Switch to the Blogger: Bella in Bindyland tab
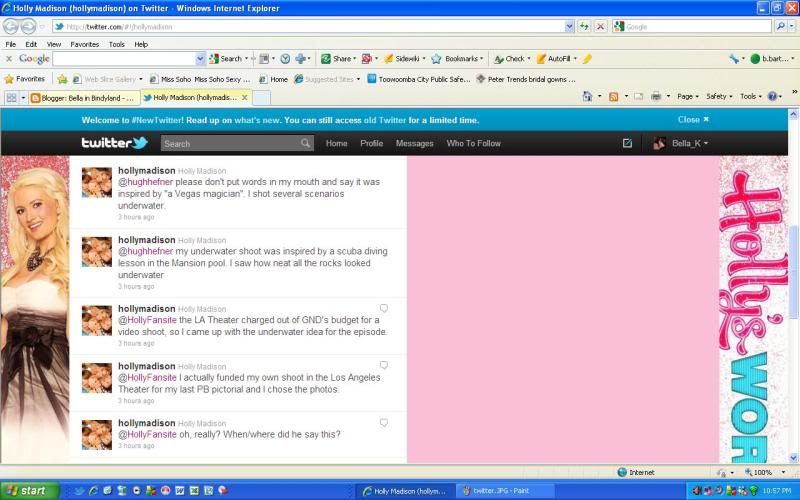Screen dimensions: 800x500 coord(82,97)
